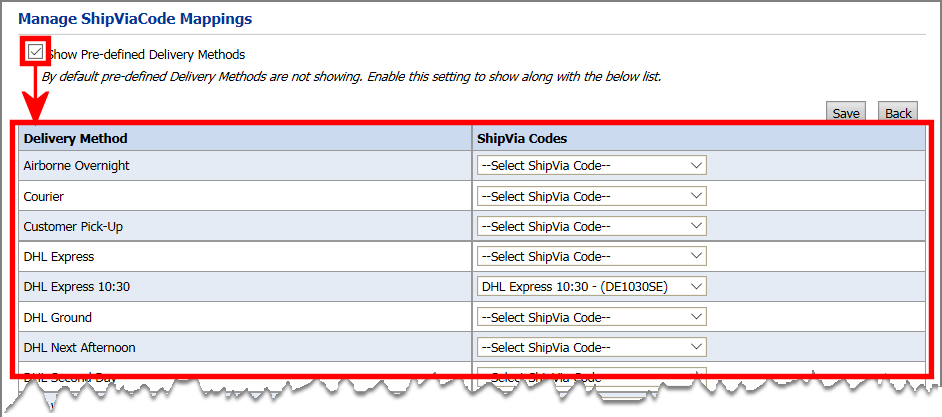942x417 pixels.
Task: Click the ShipVia Codes column header
Action: 524,138
